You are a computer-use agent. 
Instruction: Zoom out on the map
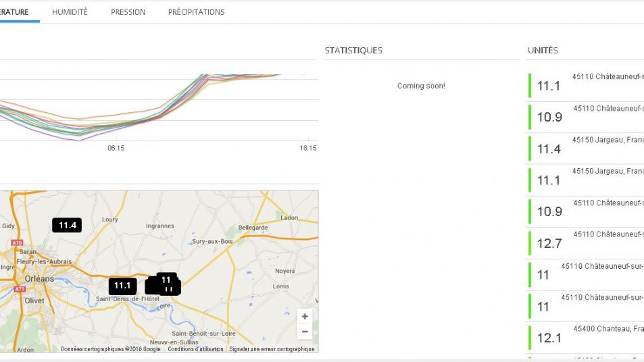click(305, 332)
